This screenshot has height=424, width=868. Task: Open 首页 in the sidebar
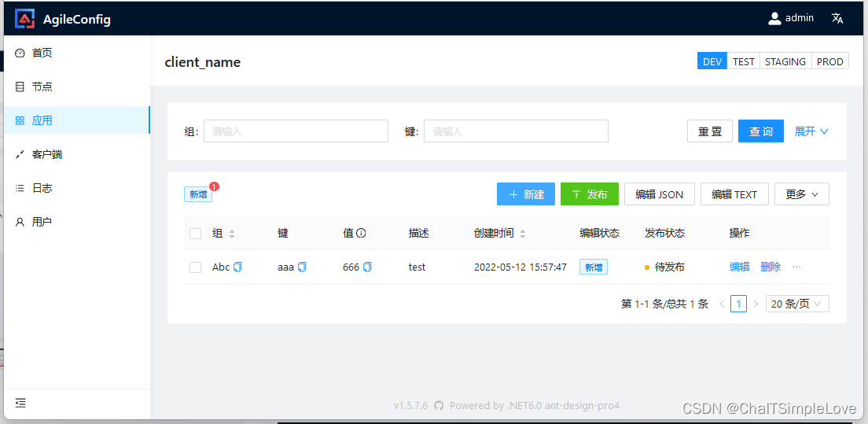(77, 53)
